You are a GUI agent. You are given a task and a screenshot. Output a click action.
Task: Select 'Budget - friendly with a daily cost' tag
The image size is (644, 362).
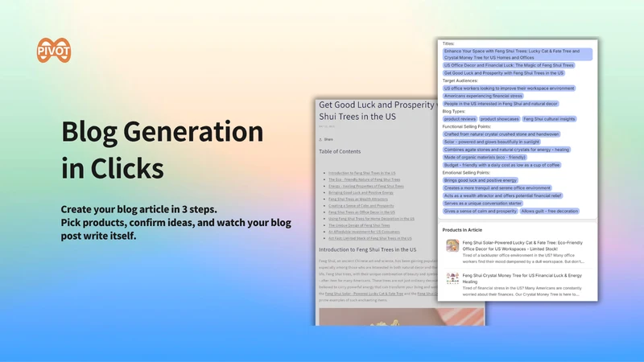coord(502,165)
